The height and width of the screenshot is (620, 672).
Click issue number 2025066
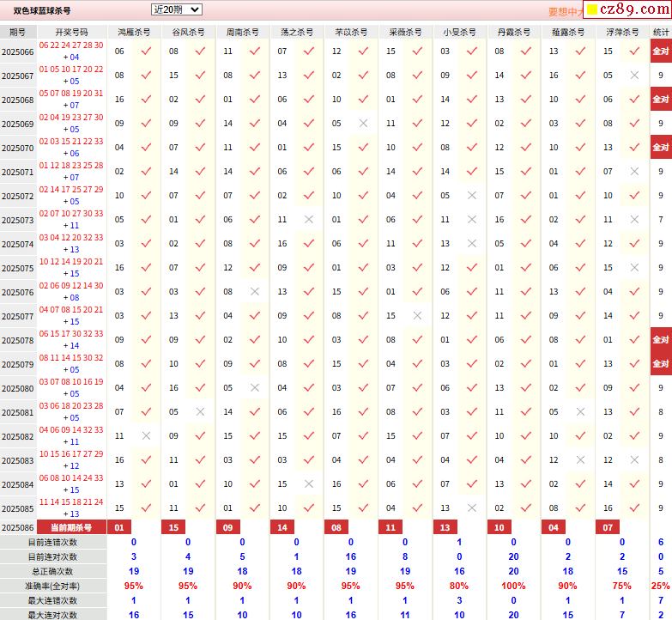pos(17,52)
